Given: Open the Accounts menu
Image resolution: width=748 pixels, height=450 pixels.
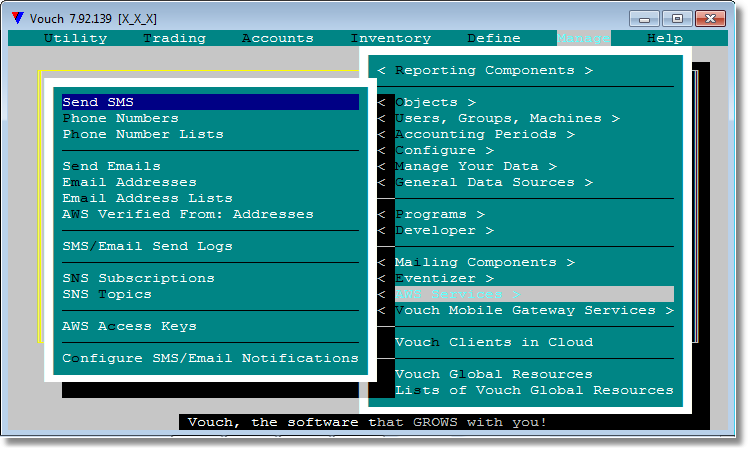Looking at the screenshot, I should [278, 38].
